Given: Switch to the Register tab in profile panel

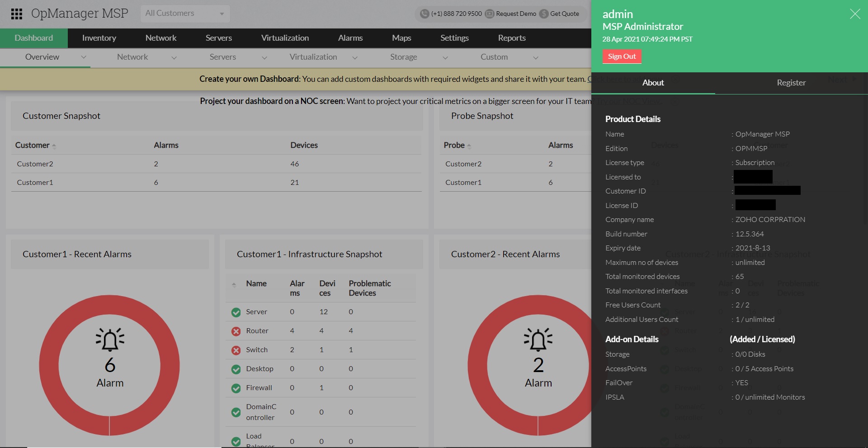Looking at the screenshot, I should [x=791, y=83].
